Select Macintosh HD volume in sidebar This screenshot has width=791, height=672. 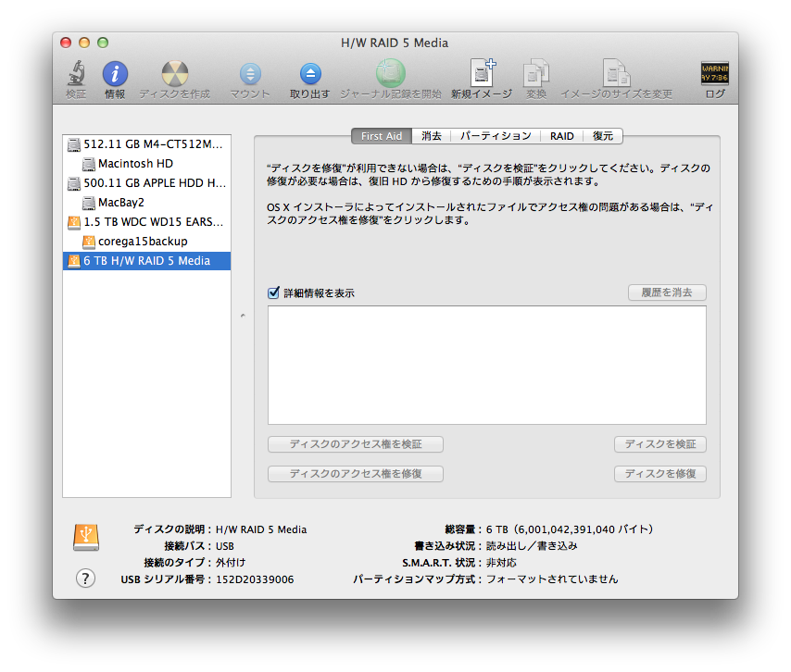[x=146, y=164]
